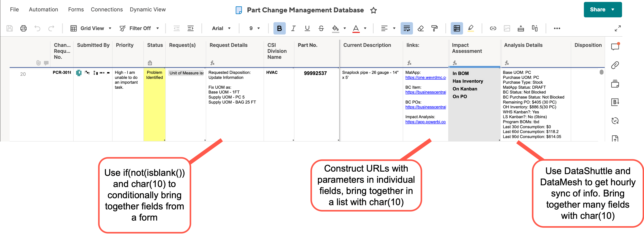Screen dimensions: 644x236
Task: Click the Redo arrow icon
Action: (x=51, y=28)
